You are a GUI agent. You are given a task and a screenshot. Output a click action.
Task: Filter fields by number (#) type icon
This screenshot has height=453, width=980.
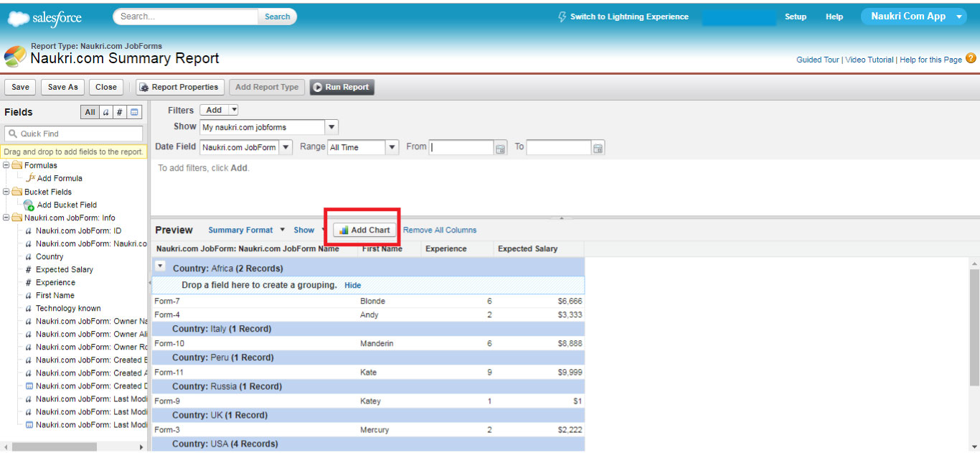click(x=120, y=112)
